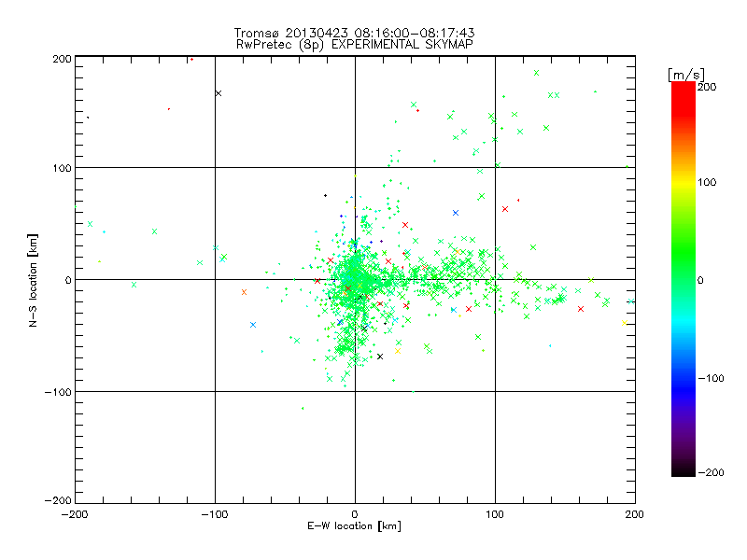Click the N-S axis tick label "100"
This screenshot has height=560, width=747.
point(62,168)
